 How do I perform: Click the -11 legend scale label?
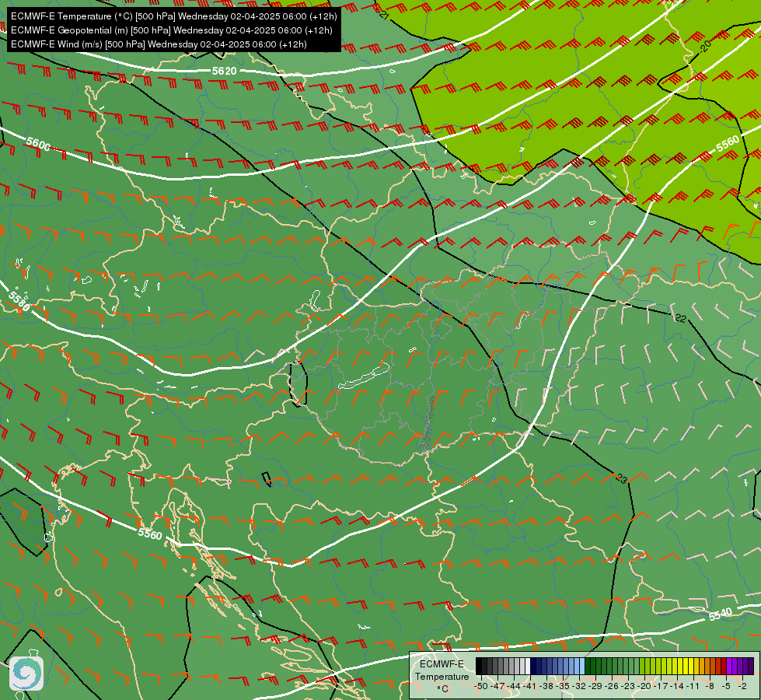(x=693, y=686)
